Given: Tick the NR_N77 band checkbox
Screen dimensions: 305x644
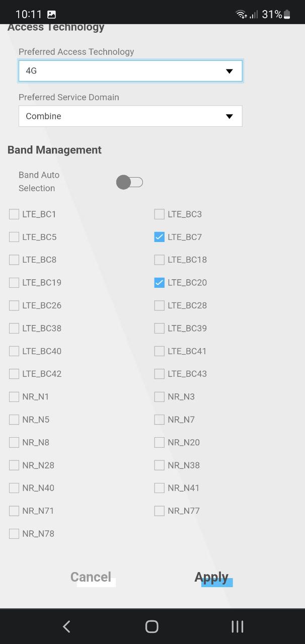Looking at the screenshot, I should pyautogui.click(x=160, y=511).
